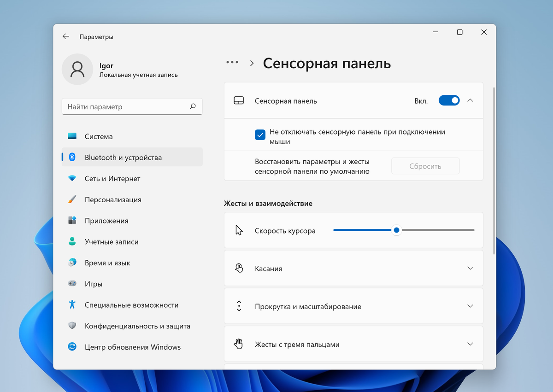Click Локальная учетная запись text
This screenshot has width=553, height=392.
(138, 75)
